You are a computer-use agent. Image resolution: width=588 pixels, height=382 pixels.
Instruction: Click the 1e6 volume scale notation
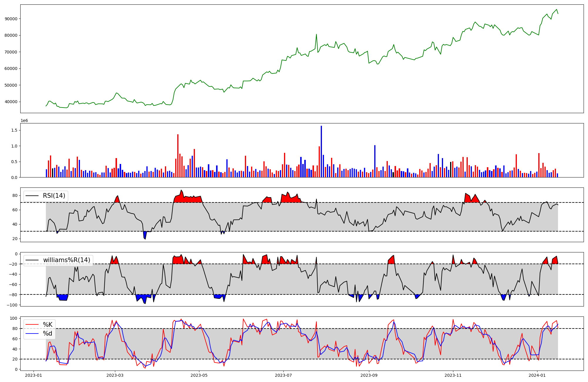pyautogui.click(x=24, y=121)
